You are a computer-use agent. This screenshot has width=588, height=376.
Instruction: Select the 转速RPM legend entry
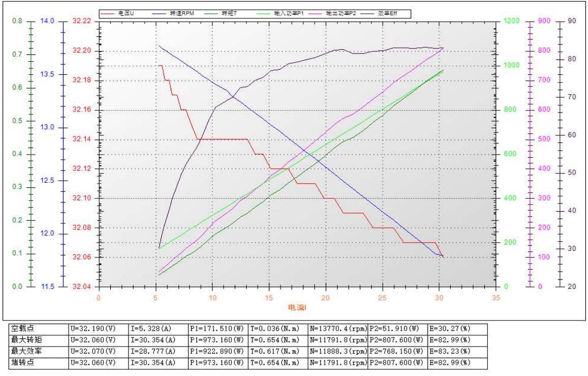[180, 14]
